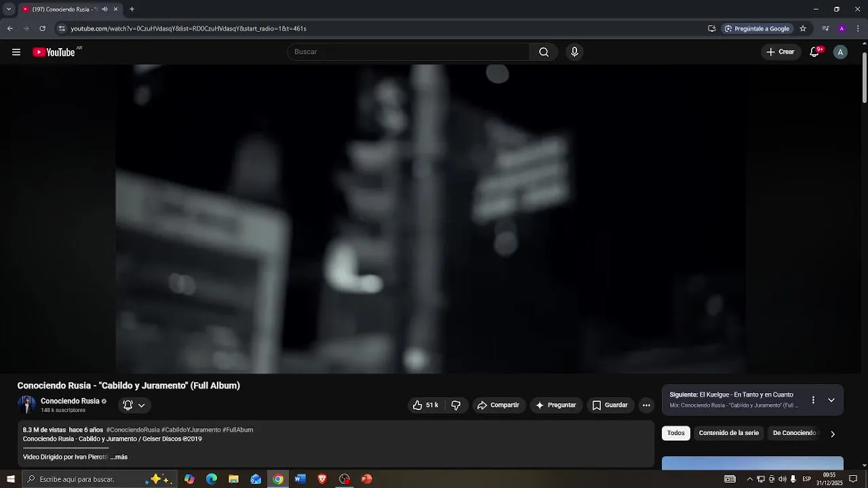The width and height of the screenshot is (868, 488).
Task: Open Windows Start menu
Action: tap(10, 479)
